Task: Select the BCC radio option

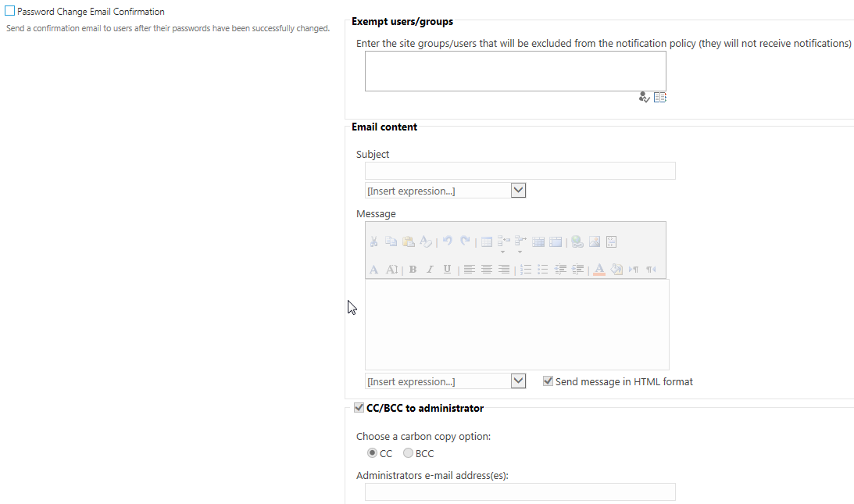Action: (x=408, y=453)
